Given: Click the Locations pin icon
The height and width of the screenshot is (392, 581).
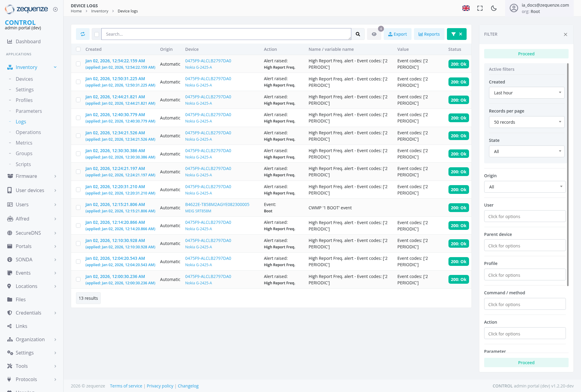Looking at the screenshot, I should click(9, 286).
